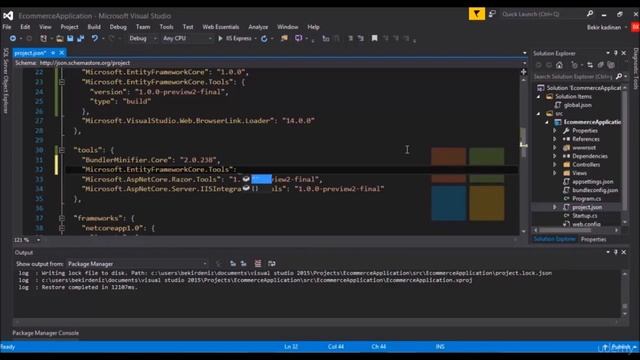Expand the Properties node in Solution Explorer
The height and width of the screenshot is (360, 640).
(x=555, y=131)
